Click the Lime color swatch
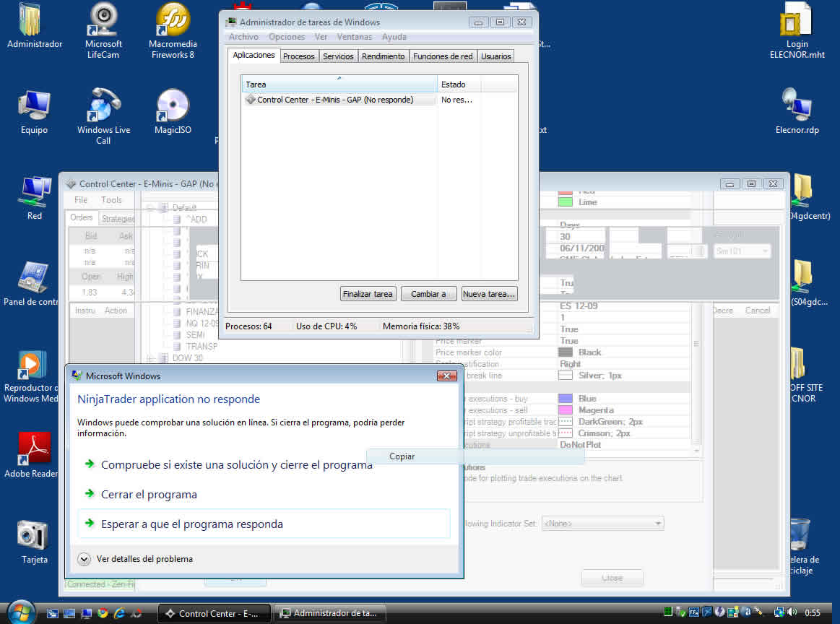The image size is (840, 624). pyautogui.click(x=566, y=202)
